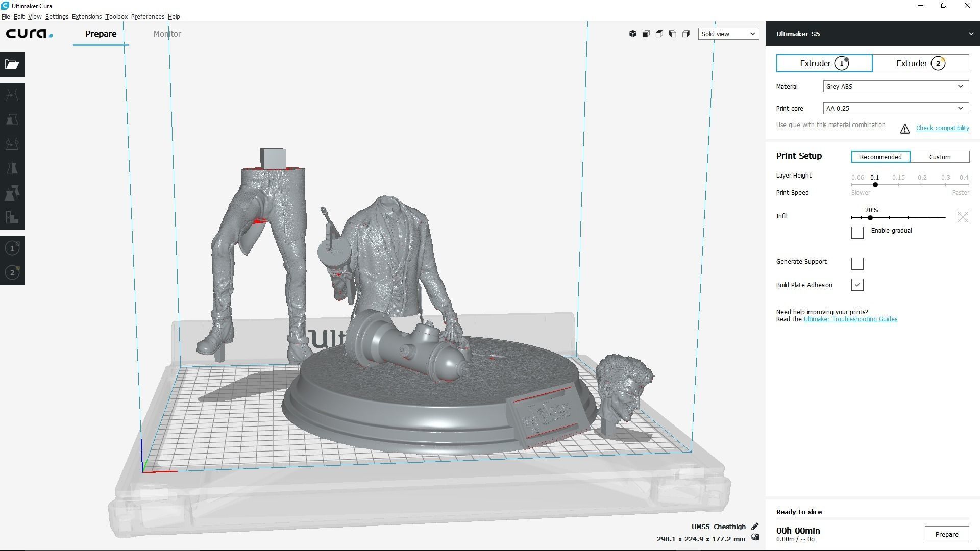The width and height of the screenshot is (980, 551).
Task: Click the Prepare slice button
Action: point(946,535)
